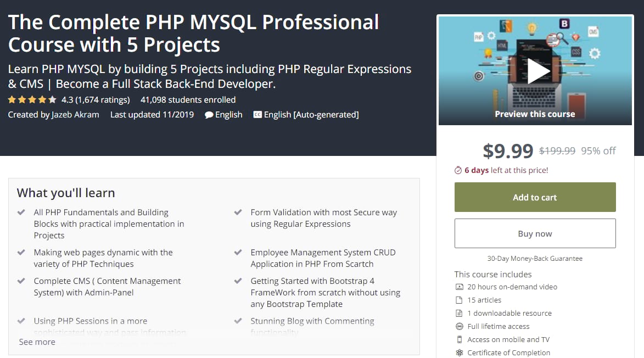The height and width of the screenshot is (358, 644).
Task: Expand the course description with See more
Action: point(36,342)
